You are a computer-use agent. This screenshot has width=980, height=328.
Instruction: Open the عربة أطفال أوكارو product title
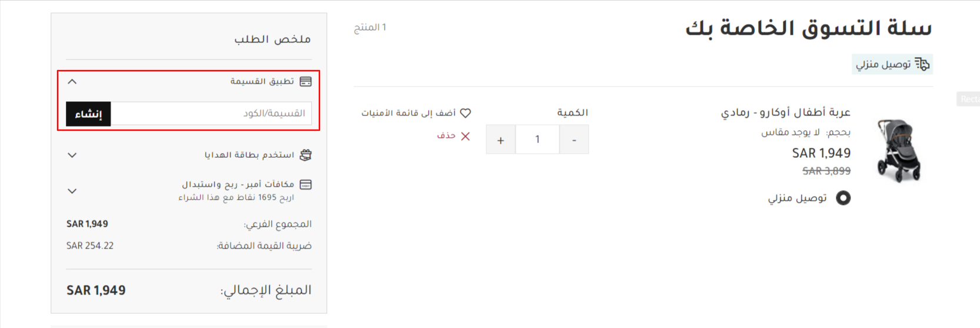point(786,112)
